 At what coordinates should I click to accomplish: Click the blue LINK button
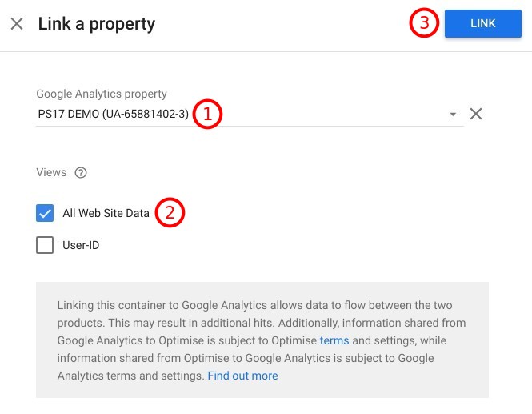pos(482,24)
